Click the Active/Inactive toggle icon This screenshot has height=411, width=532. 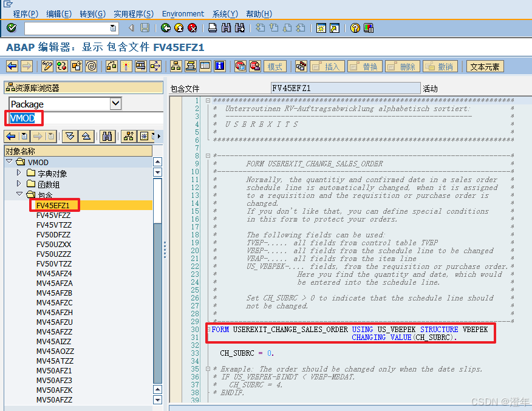click(62, 66)
